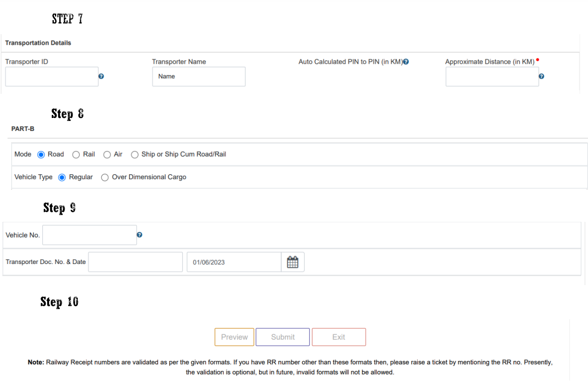Select Ship or Ship Cum Road/Rail mode
Image resolution: width=588 pixels, height=387 pixels.
(135, 155)
